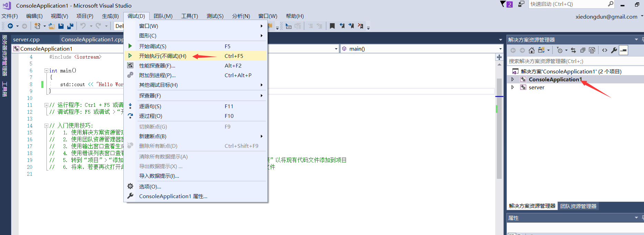Clear bookmarks with the red X bookmark icon
Image resolution: width=644 pixels, height=235 pixels.
(x=360, y=26)
